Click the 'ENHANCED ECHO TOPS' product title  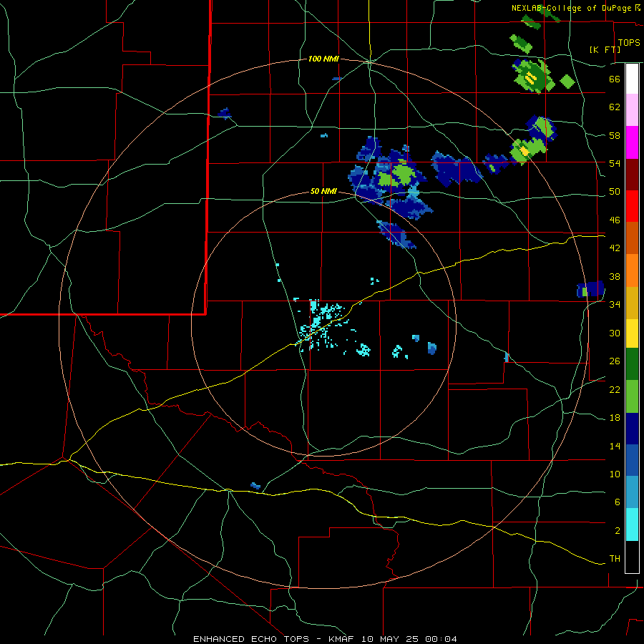251,639
